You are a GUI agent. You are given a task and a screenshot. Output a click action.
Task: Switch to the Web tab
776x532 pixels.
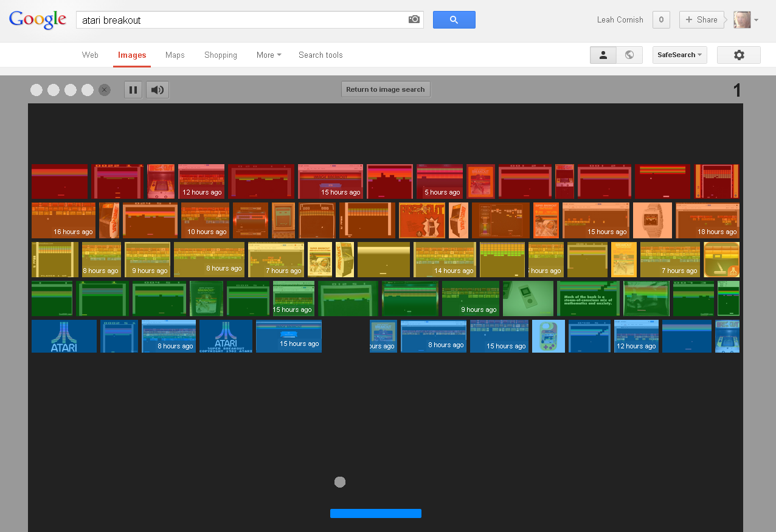(90, 55)
